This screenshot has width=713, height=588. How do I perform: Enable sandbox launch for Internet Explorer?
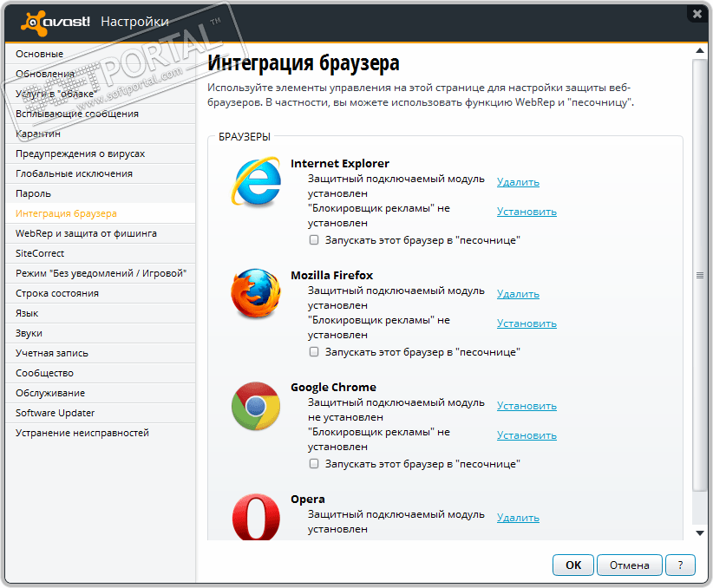pos(314,239)
